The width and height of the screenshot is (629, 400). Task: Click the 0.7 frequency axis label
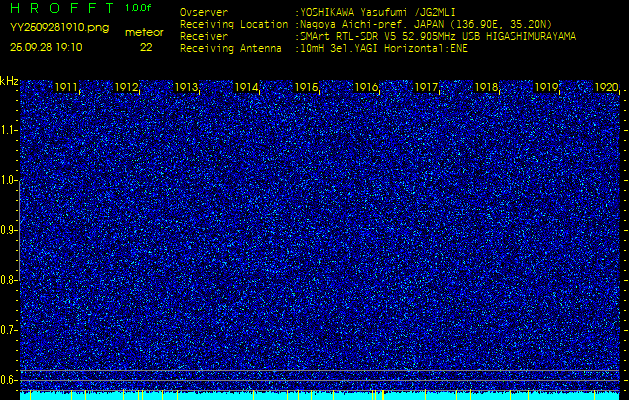point(8,330)
